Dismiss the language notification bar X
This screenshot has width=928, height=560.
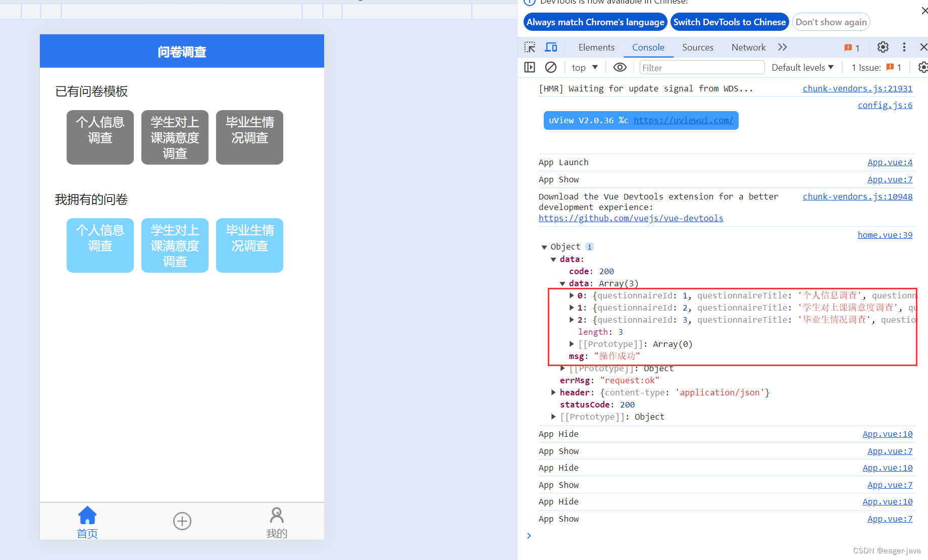[x=924, y=10]
